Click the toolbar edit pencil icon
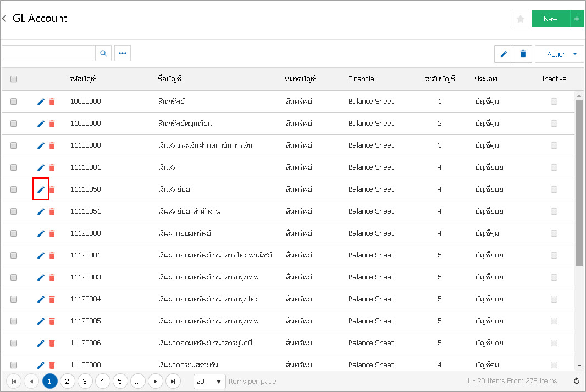Viewport: 586px width, 392px height. point(504,54)
